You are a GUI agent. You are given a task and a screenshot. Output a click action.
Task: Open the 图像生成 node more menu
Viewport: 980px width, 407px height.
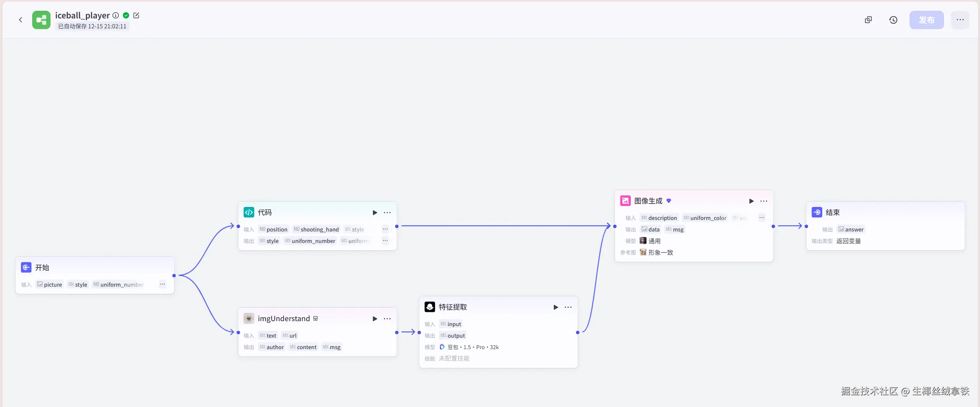click(x=764, y=201)
